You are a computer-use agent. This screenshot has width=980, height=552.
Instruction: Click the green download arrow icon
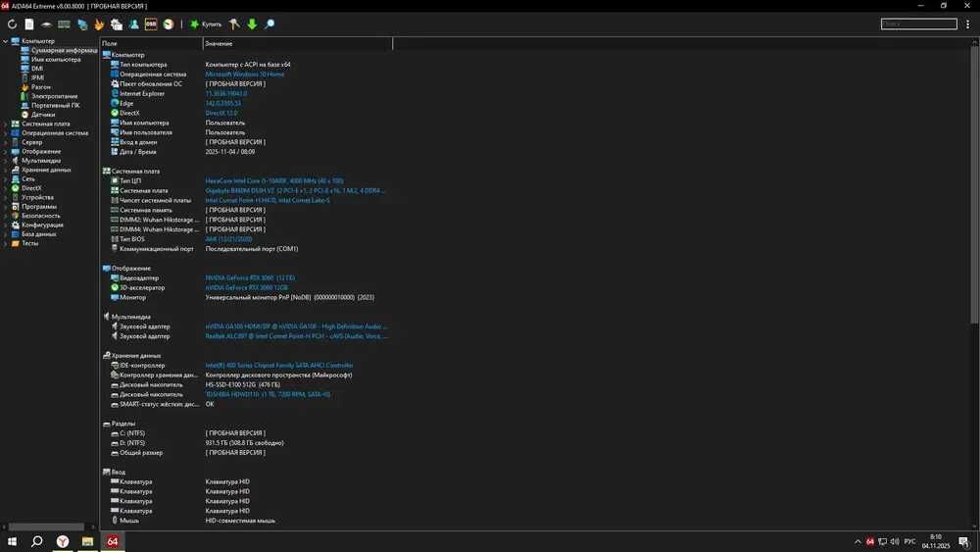pyautogui.click(x=252, y=25)
